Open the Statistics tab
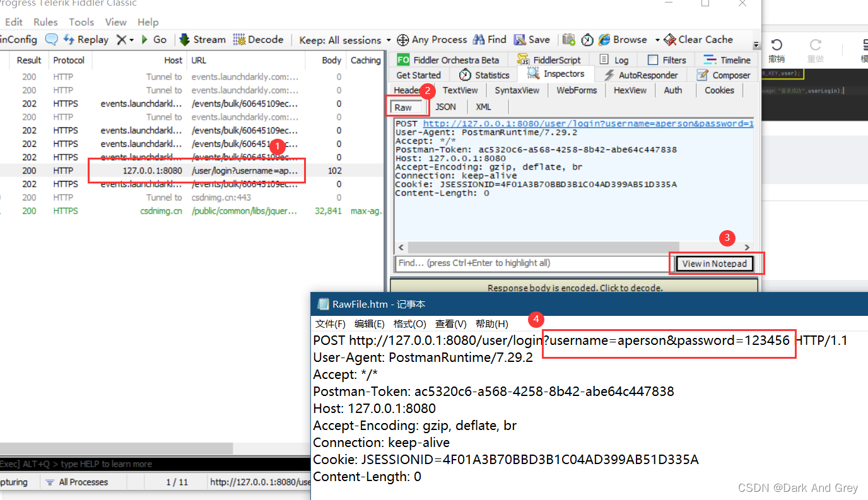The image size is (868, 500). (484, 75)
